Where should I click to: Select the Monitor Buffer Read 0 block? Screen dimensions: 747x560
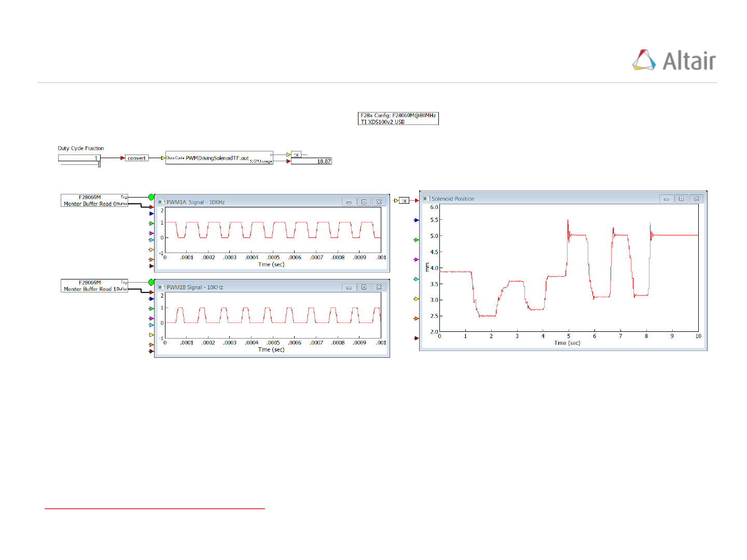[94, 201]
